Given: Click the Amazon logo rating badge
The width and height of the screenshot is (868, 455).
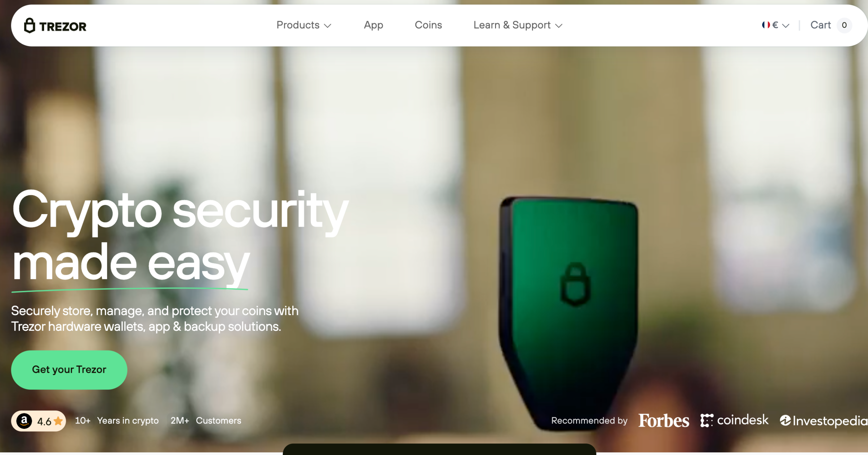Looking at the screenshot, I should [x=38, y=421].
